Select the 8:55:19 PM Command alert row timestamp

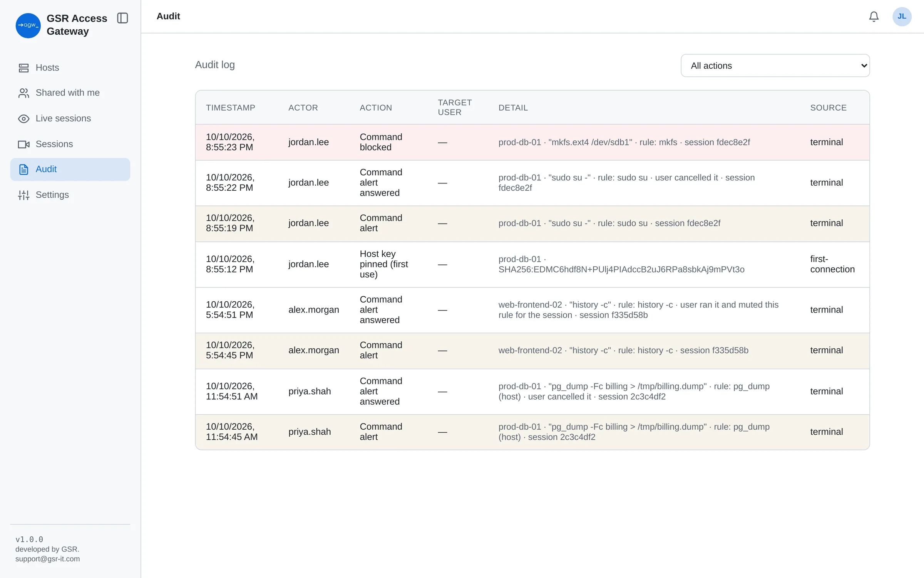coord(230,223)
